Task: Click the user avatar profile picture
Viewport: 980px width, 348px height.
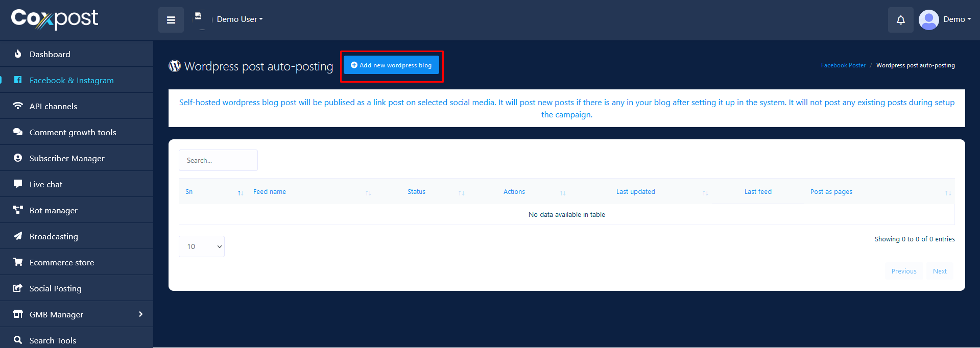Action: [x=928, y=20]
